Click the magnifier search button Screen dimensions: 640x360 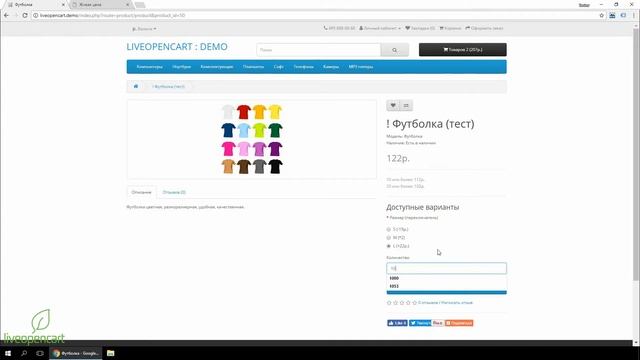tap(394, 50)
